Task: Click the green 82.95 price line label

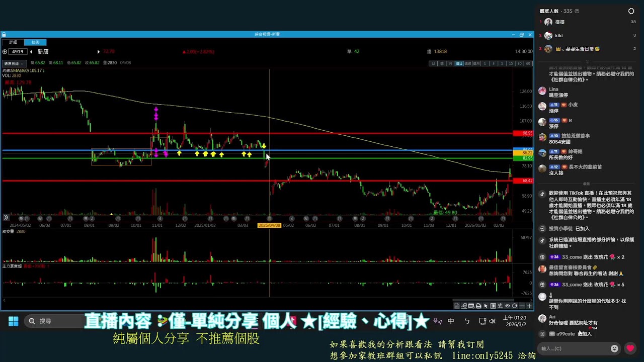Action: tap(523, 158)
